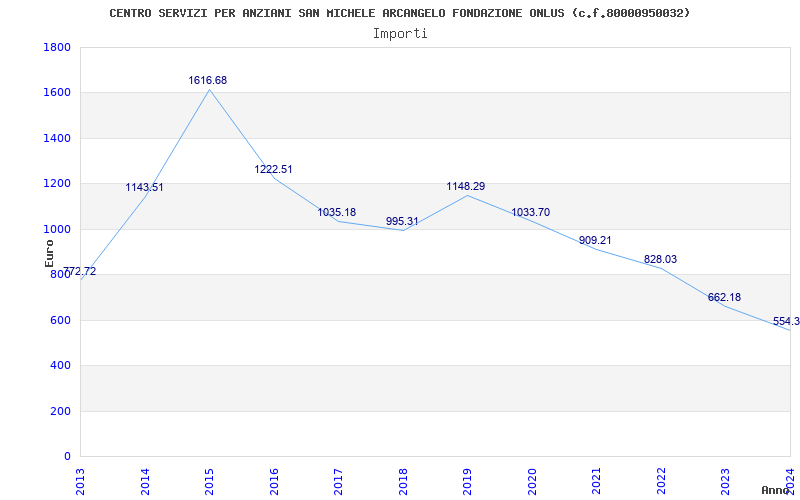
Task: Select the 2013 year axis label
Action: [x=81, y=481]
